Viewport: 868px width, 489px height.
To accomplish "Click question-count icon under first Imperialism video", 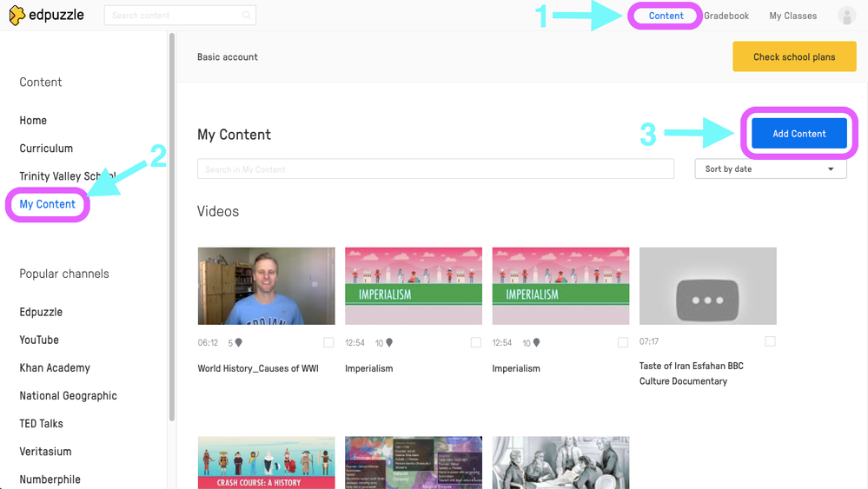I will click(389, 343).
